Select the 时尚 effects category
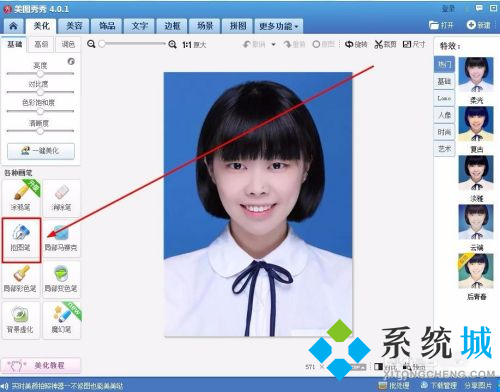Viewport: 500px width, 392px height. 444,132
